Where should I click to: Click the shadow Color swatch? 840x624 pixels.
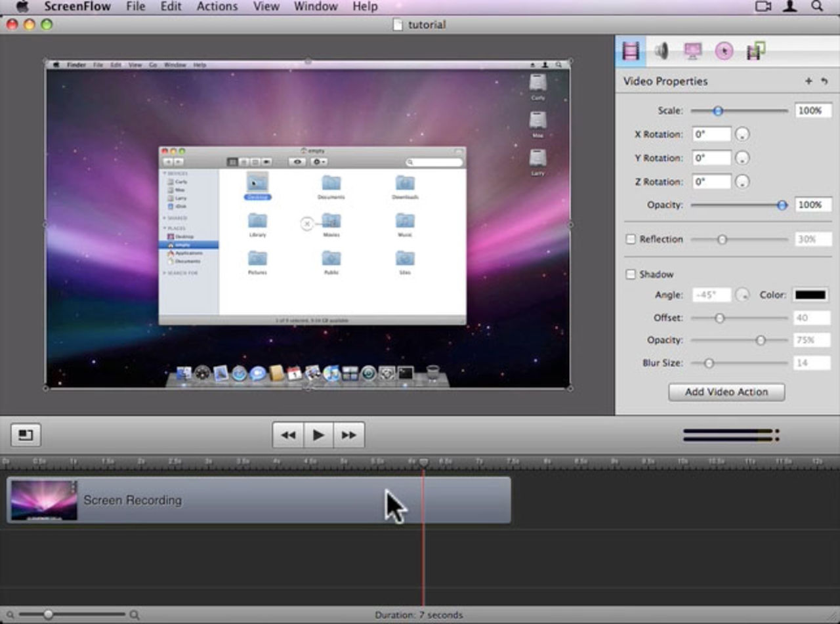[810, 295]
